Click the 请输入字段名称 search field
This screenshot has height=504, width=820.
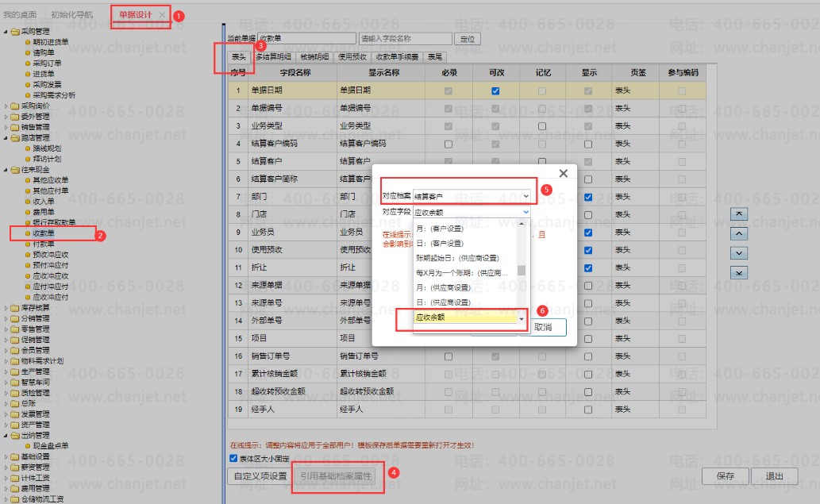point(406,39)
